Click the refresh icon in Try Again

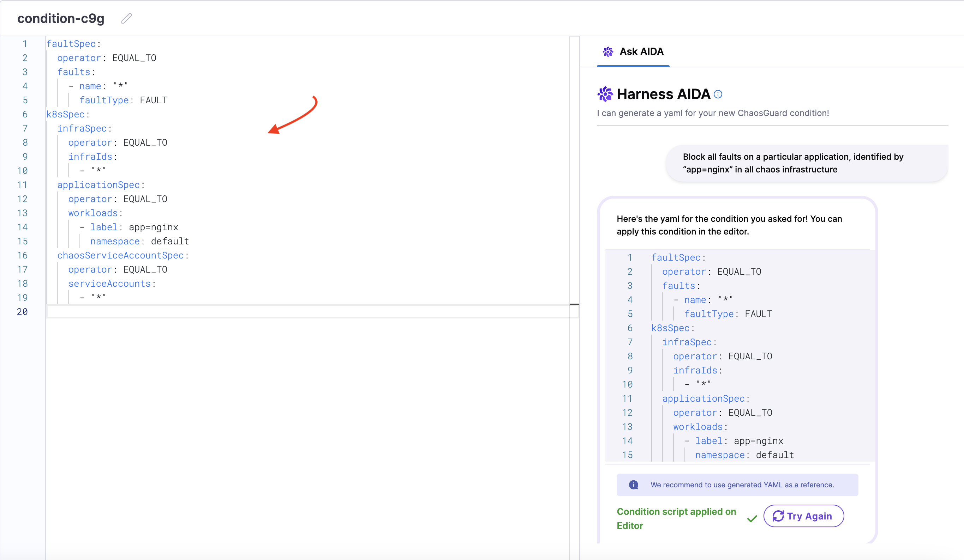pyautogui.click(x=778, y=516)
